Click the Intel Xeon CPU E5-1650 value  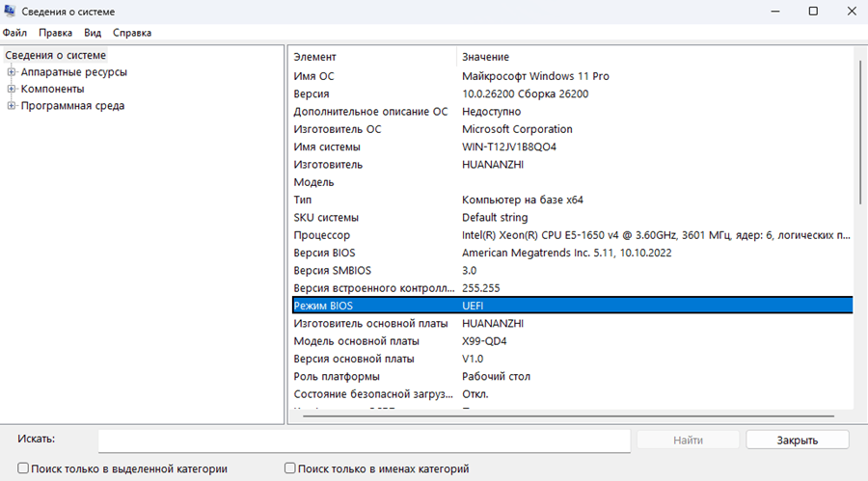pyautogui.click(x=656, y=235)
